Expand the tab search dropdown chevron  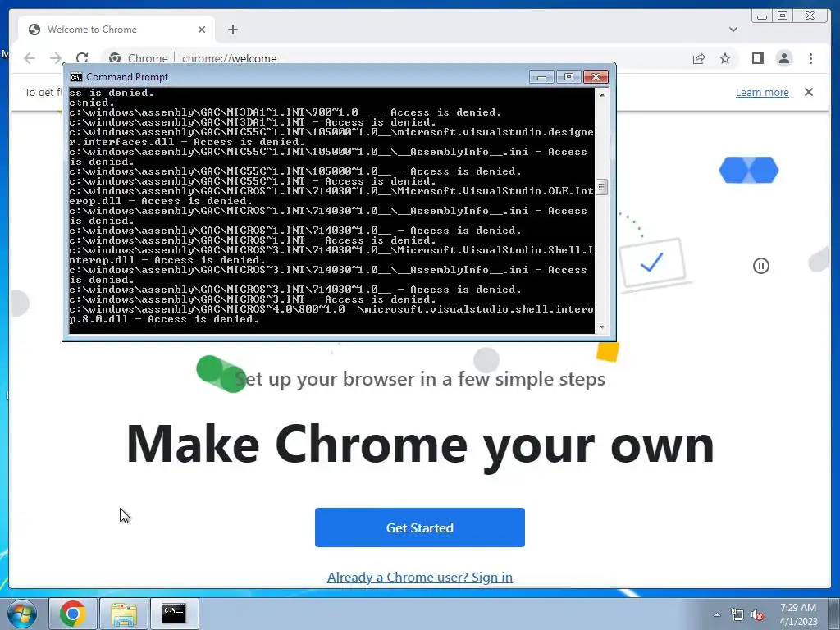click(x=733, y=30)
